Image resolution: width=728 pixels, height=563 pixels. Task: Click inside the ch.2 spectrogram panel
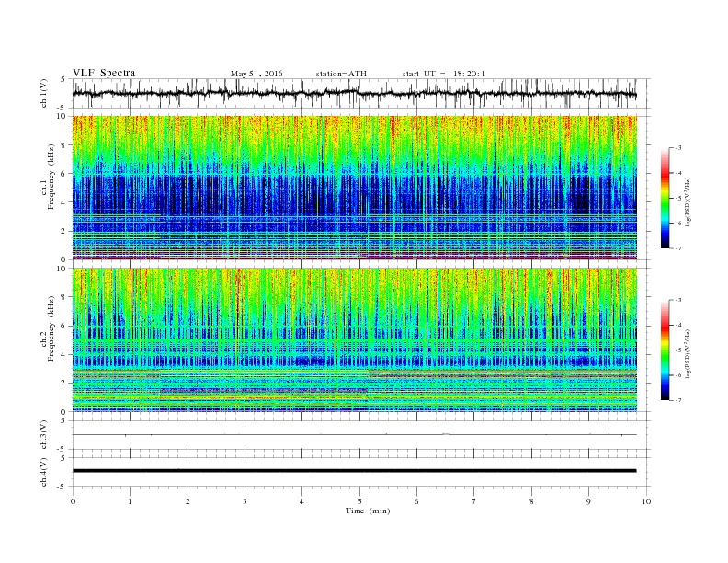tap(355, 340)
